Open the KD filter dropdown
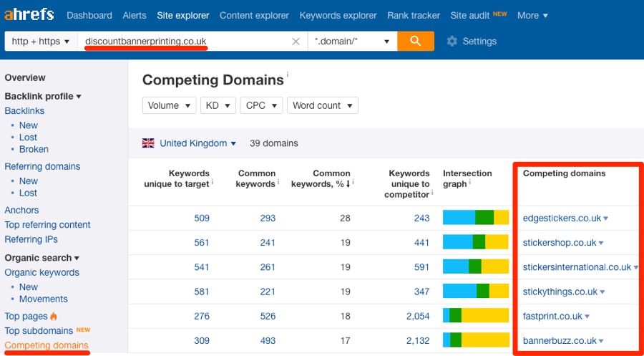Image resolution: width=644 pixels, height=356 pixels. [218, 105]
